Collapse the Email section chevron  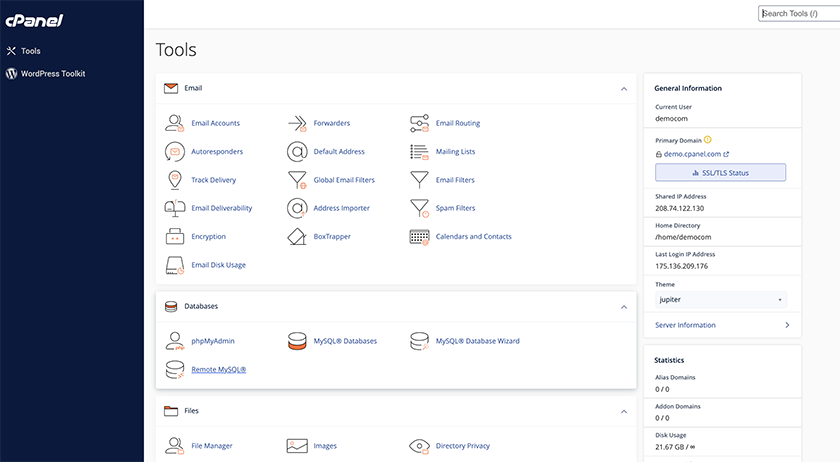pos(624,89)
